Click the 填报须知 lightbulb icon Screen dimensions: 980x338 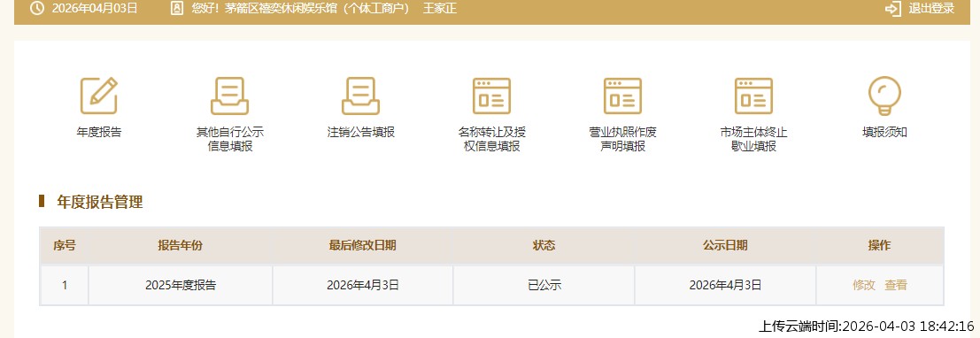click(884, 96)
